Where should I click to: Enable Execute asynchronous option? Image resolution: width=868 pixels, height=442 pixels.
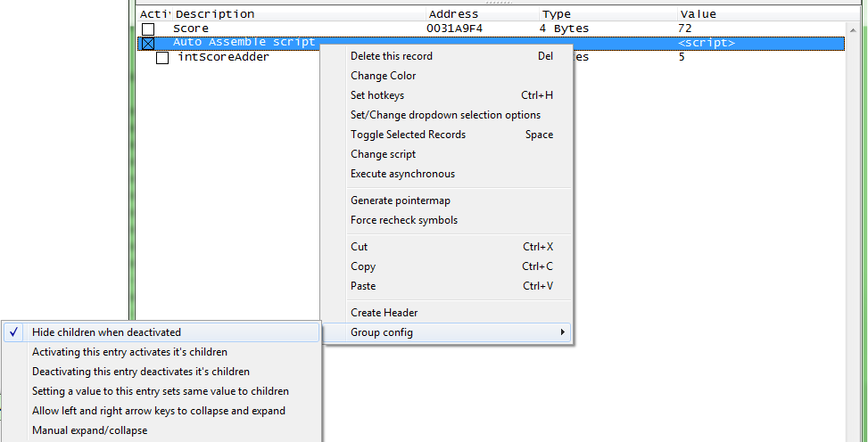point(402,174)
